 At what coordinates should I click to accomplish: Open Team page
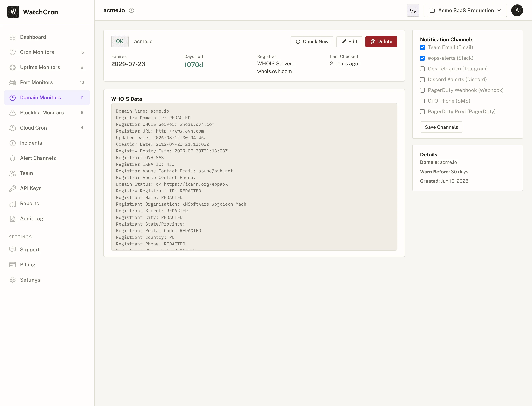[x=47, y=173]
